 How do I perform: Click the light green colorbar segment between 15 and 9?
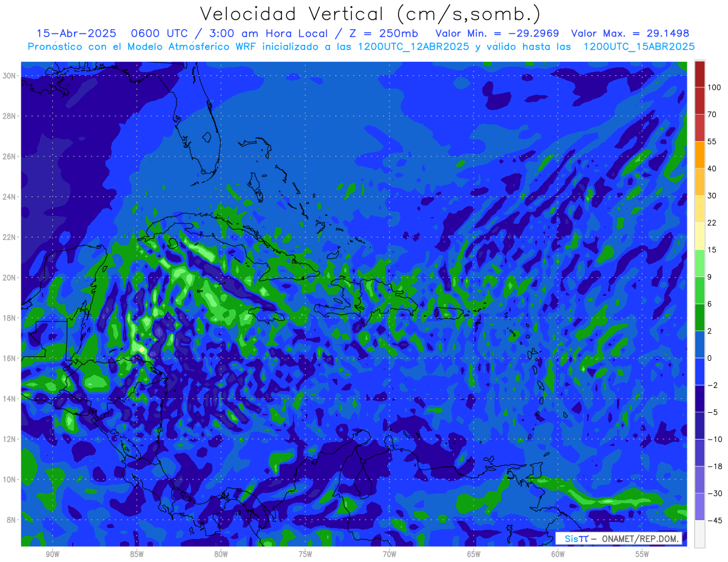699,263
